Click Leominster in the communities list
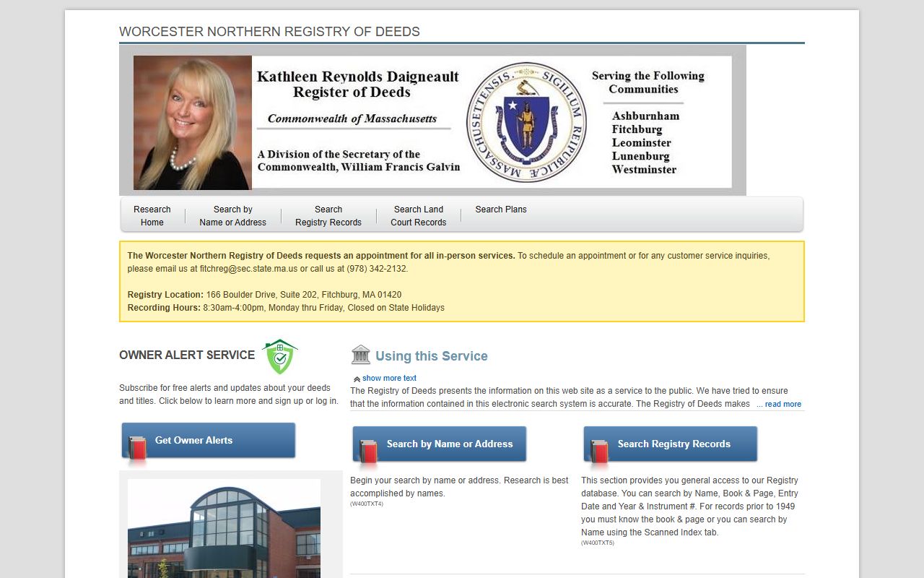This screenshot has height=578, width=924. tap(642, 143)
